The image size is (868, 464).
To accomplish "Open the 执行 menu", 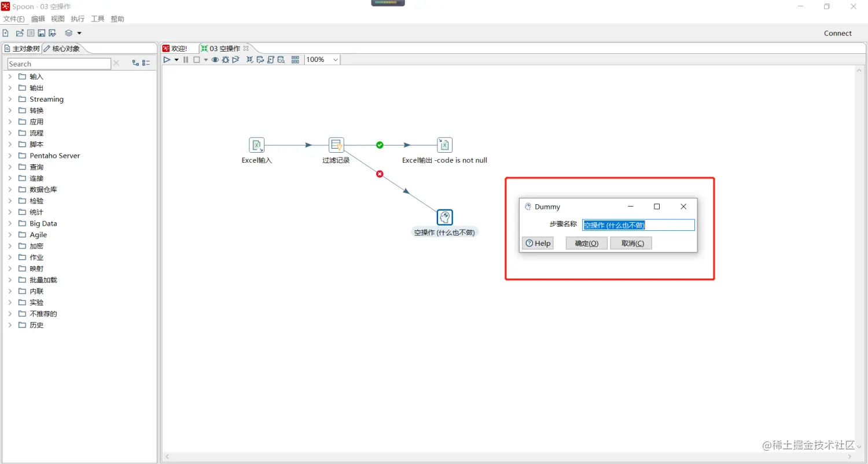I will pyautogui.click(x=78, y=19).
